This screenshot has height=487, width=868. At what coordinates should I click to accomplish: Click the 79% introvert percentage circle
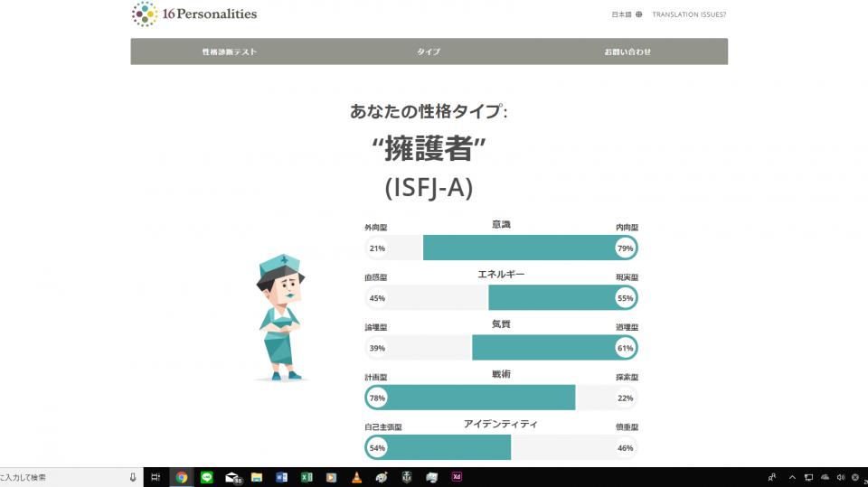(x=625, y=248)
